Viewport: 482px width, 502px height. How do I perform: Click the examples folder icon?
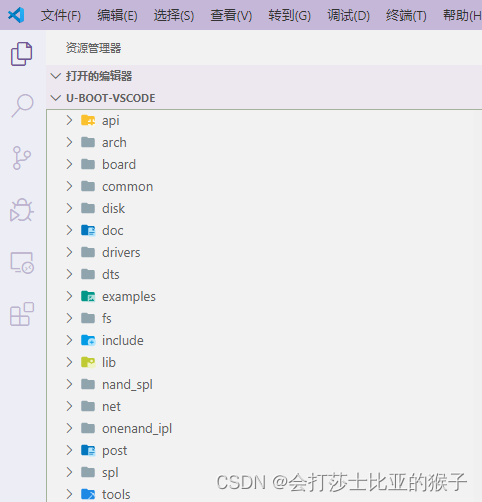pos(88,296)
